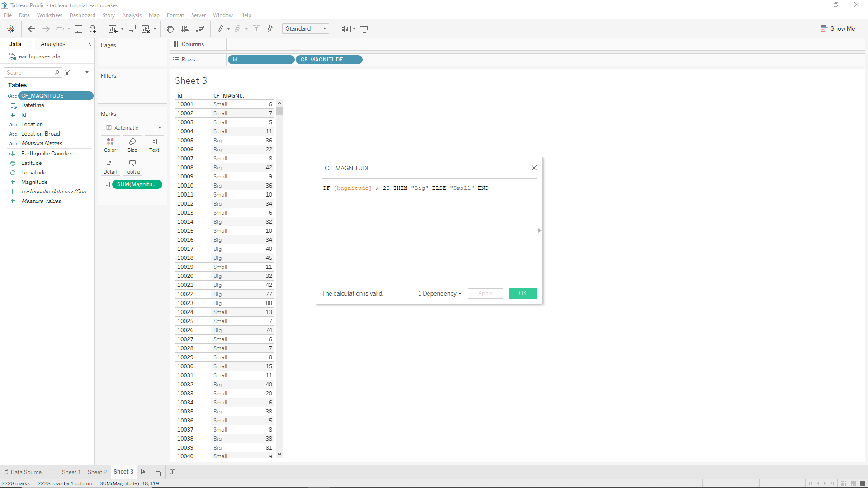Click the Redo forward arrow
Viewport: 868px width, 488px height.
46,29
